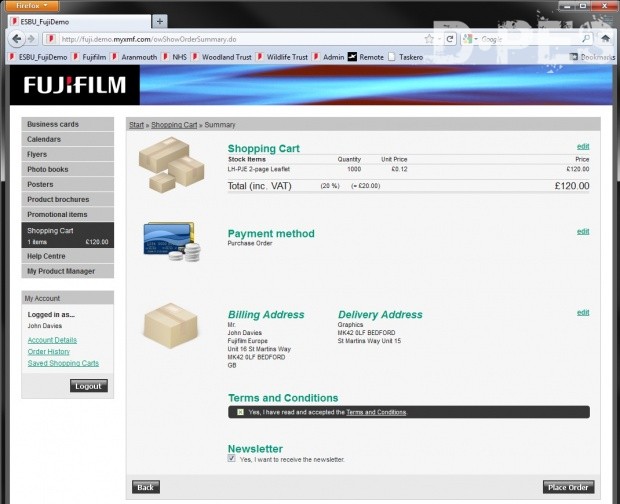Open the Fujifilm bookmark
This screenshot has height=504, width=620.
(x=89, y=57)
